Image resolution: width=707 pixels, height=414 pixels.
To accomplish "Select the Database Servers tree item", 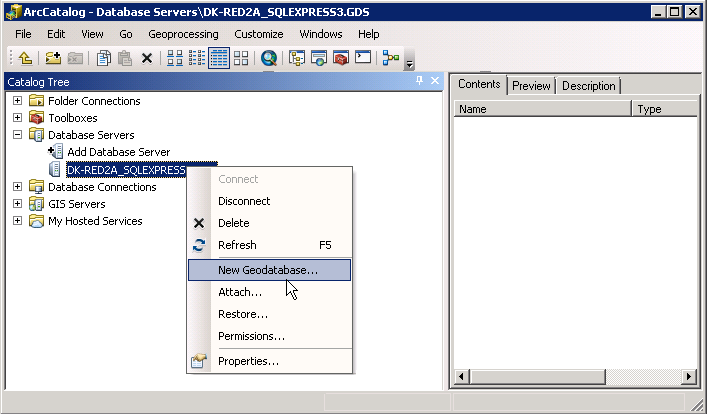I will click(91, 135).
